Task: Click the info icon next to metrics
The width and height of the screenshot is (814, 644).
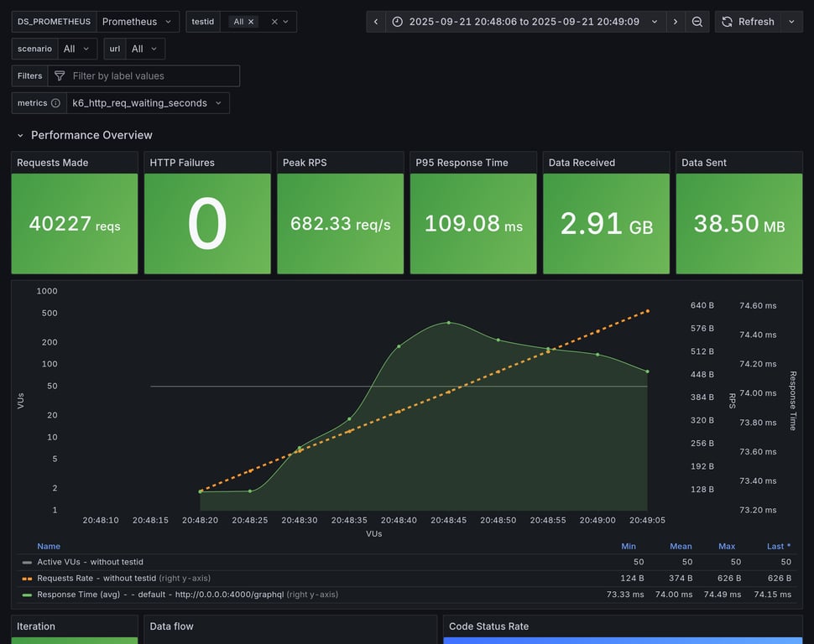Action: click(x=55, y=103)
